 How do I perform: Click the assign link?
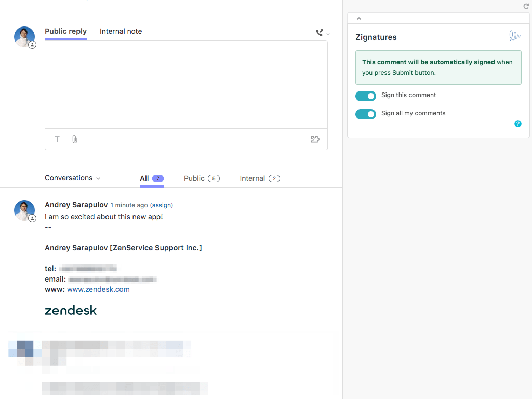coord(162,205)
